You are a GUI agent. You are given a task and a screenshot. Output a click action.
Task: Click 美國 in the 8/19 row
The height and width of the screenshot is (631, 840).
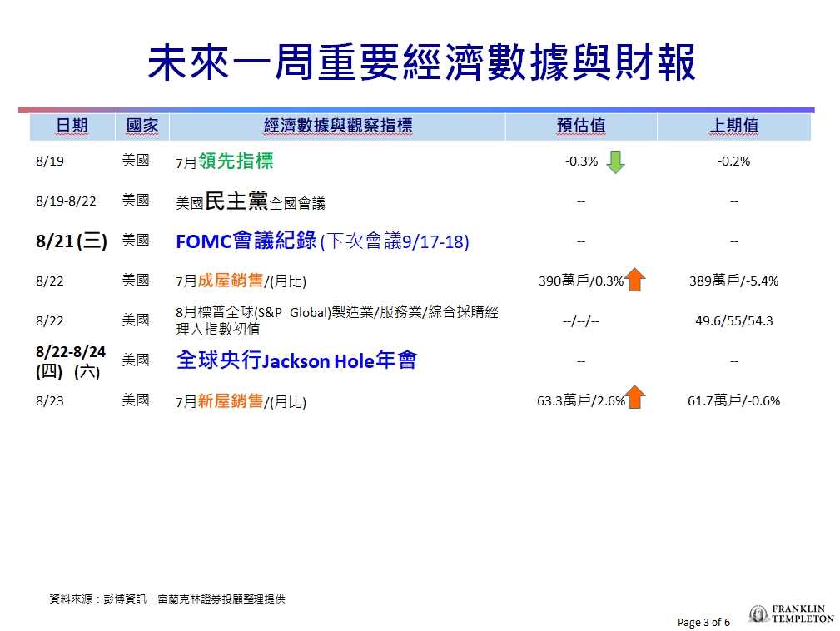tap(136, 160)
